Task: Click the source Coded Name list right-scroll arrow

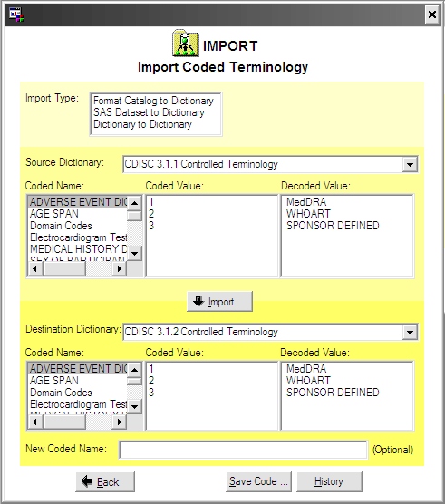Action: (x=120, y=268)
